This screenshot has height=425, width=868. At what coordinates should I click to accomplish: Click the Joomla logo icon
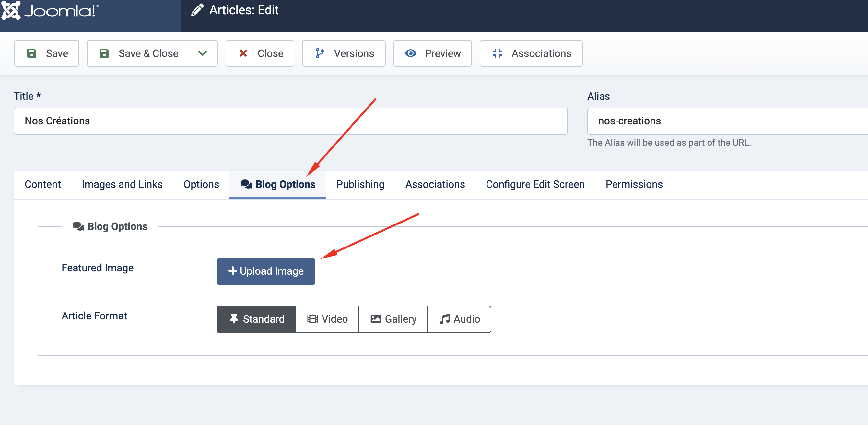tap(11, 10)
